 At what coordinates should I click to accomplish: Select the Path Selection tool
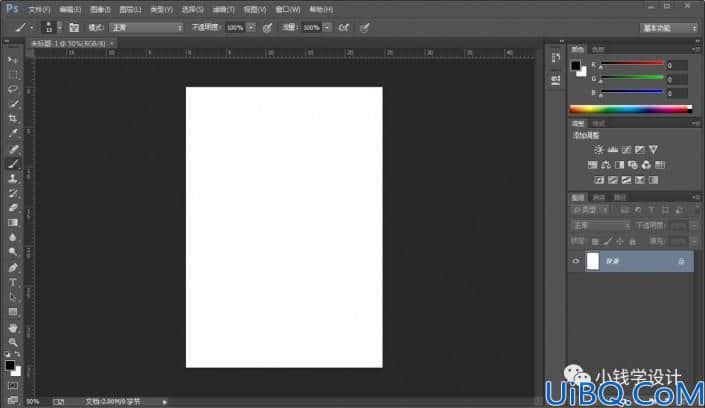[x=13, y=297]
